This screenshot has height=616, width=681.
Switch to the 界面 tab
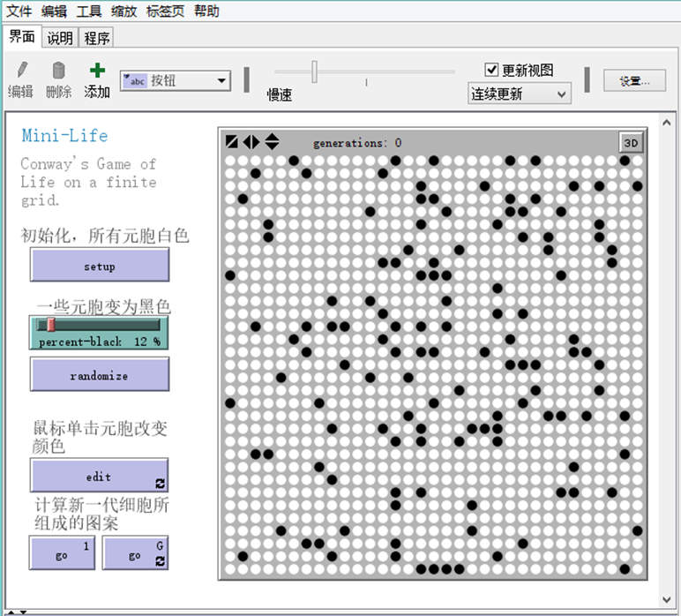(22, 36)
